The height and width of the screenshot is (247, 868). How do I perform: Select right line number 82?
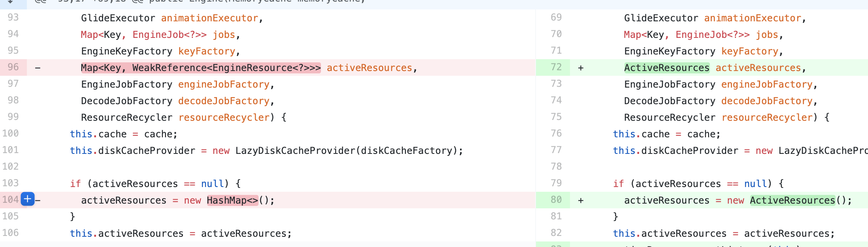point(556,233)
